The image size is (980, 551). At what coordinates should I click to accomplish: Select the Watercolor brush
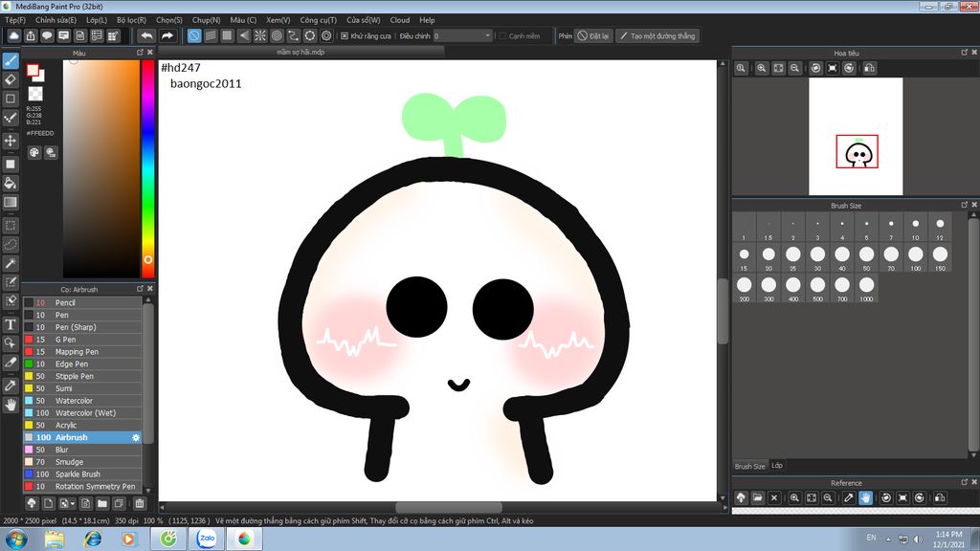click(x=82, y=401)
